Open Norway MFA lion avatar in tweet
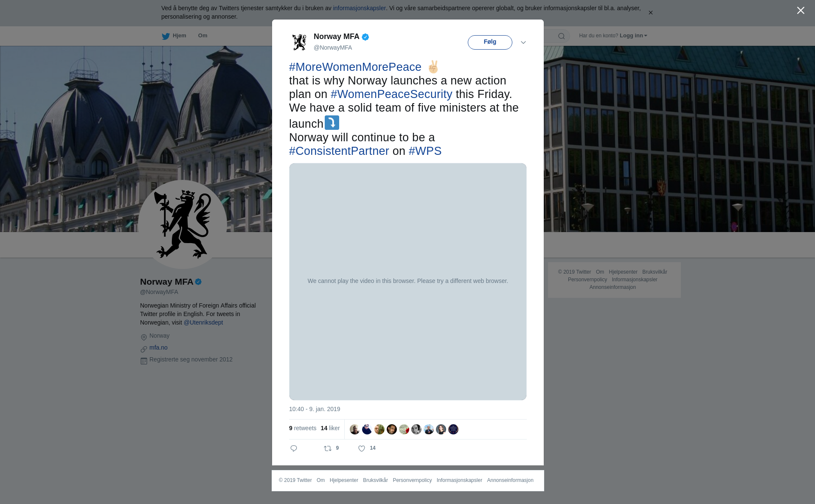Viewport: 815px width, 504px height. [299, 42]
